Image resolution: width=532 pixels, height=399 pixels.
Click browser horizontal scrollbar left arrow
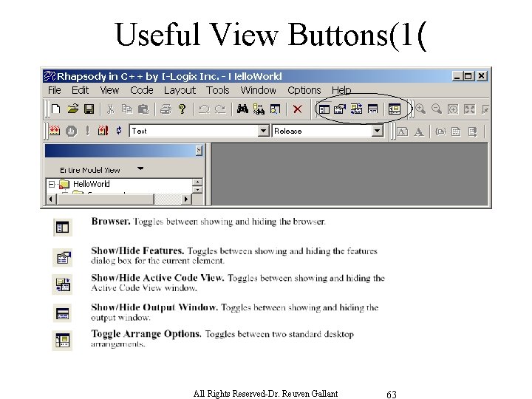51,199
